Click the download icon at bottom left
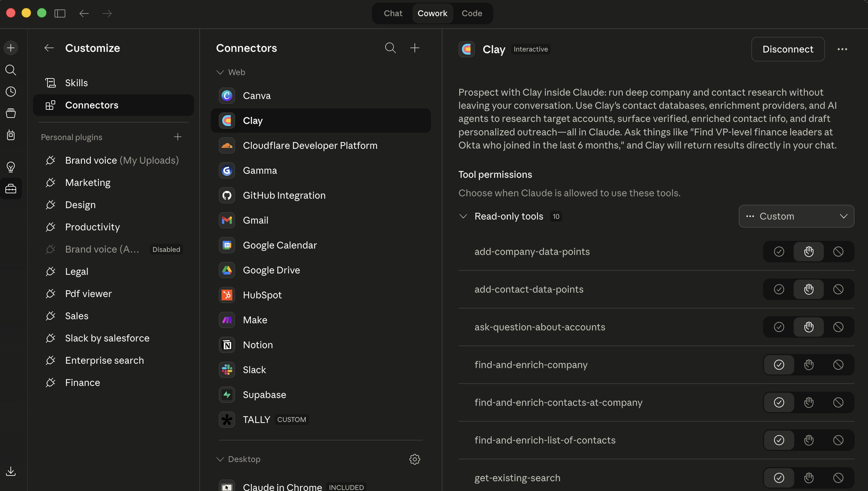868x491 pixels. (x=11, y=471)
